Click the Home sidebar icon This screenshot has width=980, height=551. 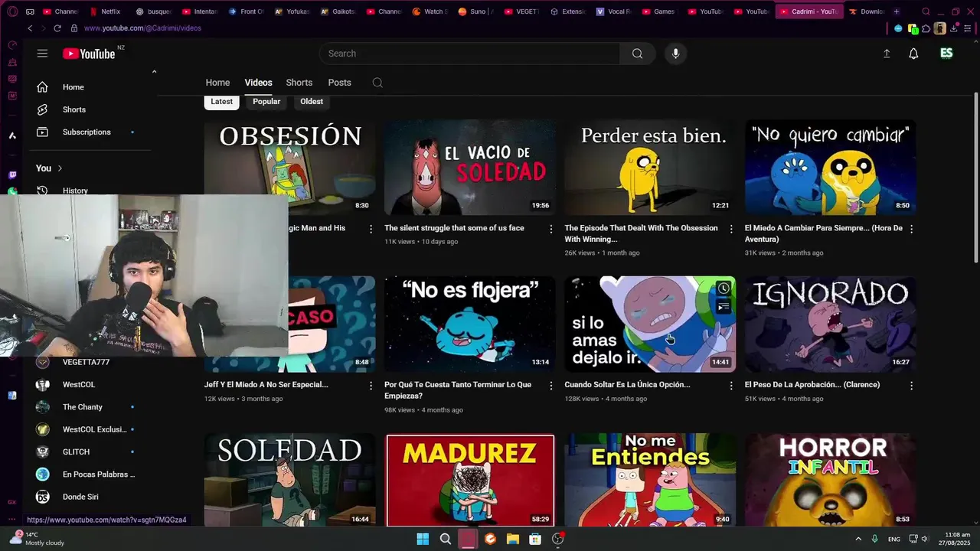[43, 87]
